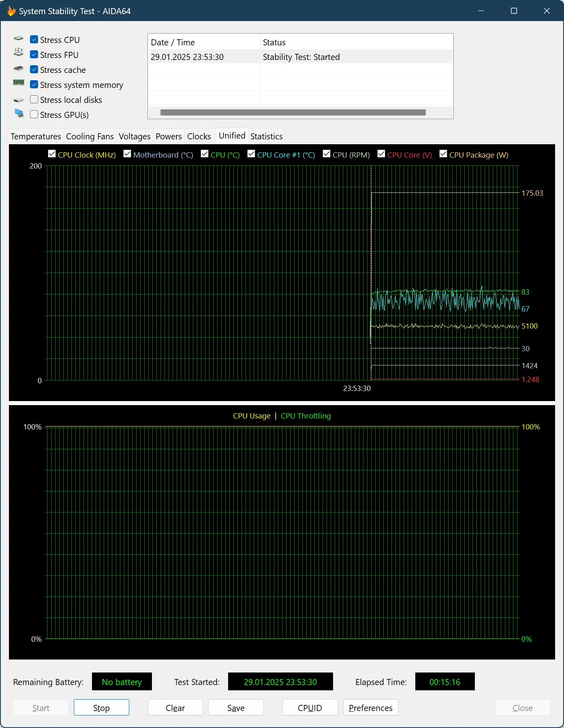Click the 175.03 package power value label
This screenshot has width=564, height=728.
tap(532, 193)
